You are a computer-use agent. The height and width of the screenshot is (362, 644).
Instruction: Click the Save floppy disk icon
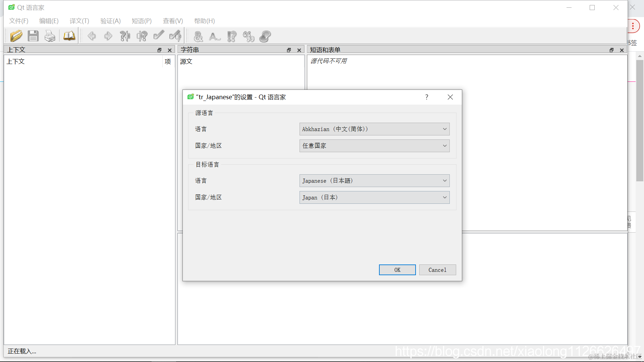click(x=33, y=36)
